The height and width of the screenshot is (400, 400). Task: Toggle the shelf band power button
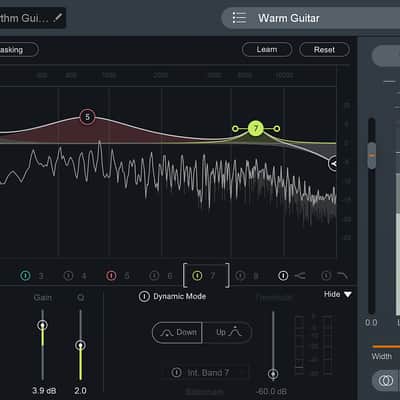click(x=283, y=276)
